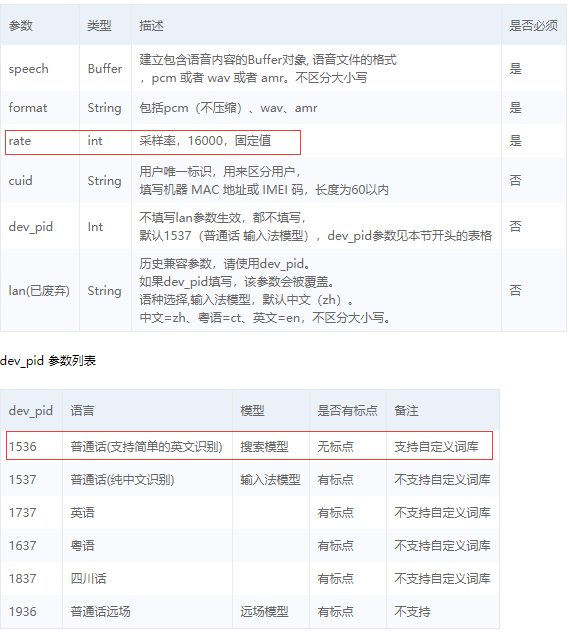Click '不填写lan参数生效，都不填写，' text

223,218
